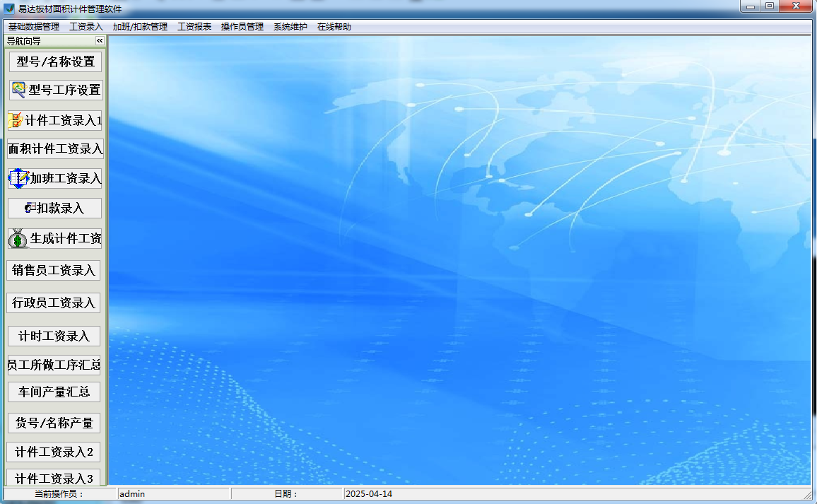Click the 车间产量汇总 button
The image size is (817, 504).
pyautogui.click(x=54, y=392)
